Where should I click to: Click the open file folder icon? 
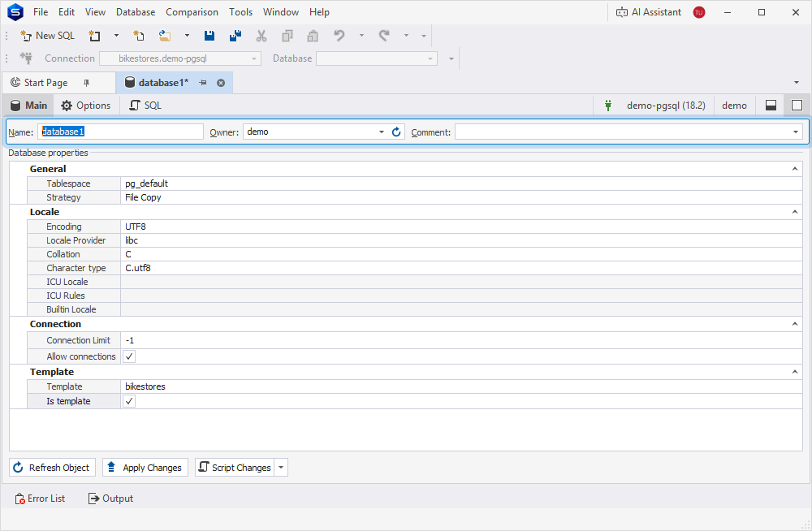click(x=165, y=36)
